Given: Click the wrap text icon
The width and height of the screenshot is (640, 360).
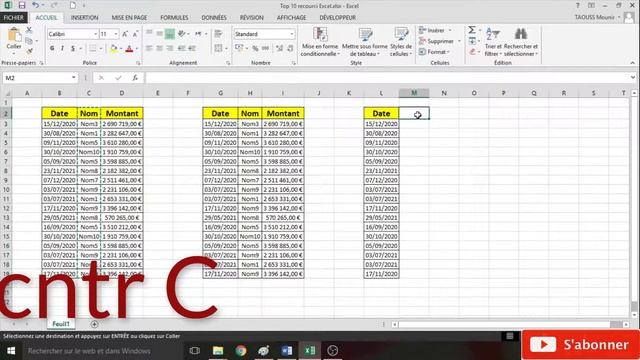Looking at the screenshot, I should click(x=218, y=34).
